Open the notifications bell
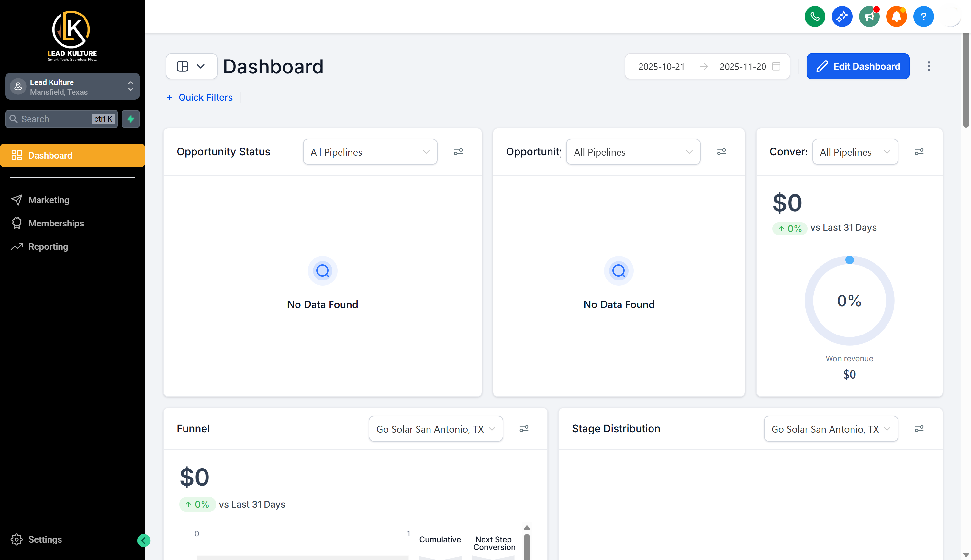 [896, 16]
